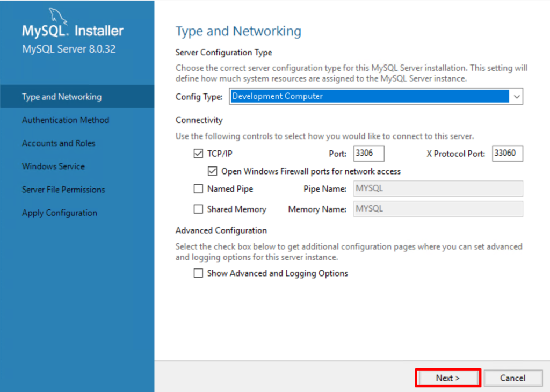Click the "MySQL. Installer" title text
This screenshot has width=550, height=392.
[x=73, y=31]
